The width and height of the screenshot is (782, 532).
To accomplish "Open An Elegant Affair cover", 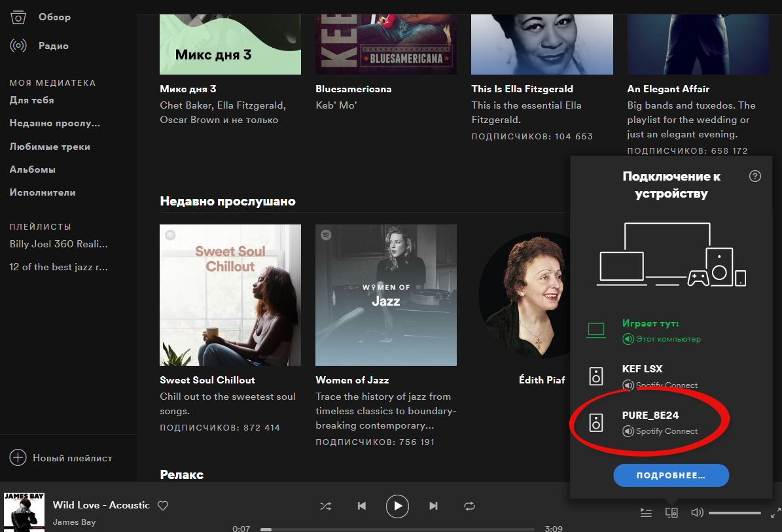I will click(x=698, y=44).
